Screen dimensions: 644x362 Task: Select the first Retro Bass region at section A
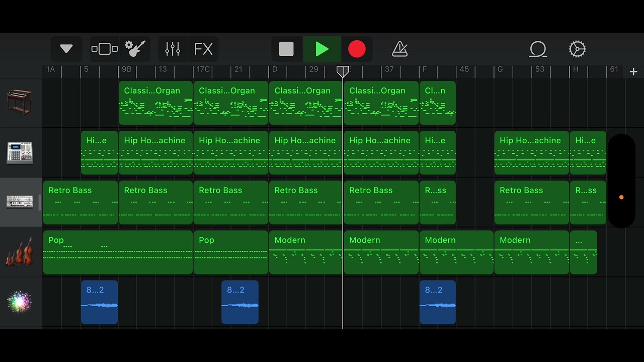point(80,202)
